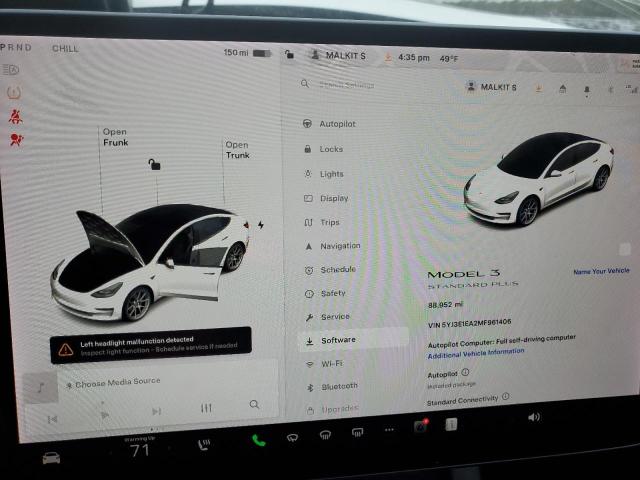Tap the lock icon in the top status bar
This screenshot has width=640, height=480.
289,54
